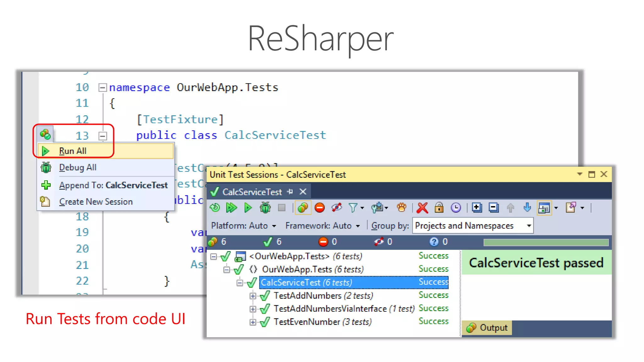This screenshot has height=362, width=644.
Task: Collapse the CalcServiceTest tree node
Action: point(240,283)
